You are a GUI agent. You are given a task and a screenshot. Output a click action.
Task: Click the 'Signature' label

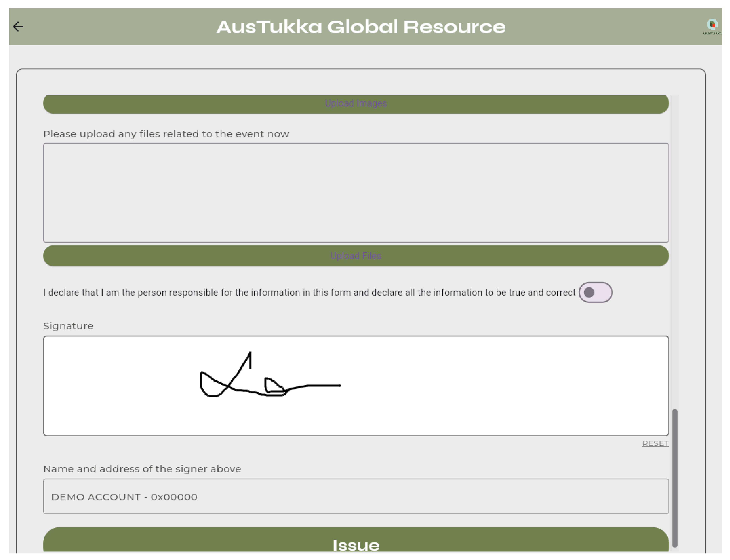click(68, 326)
